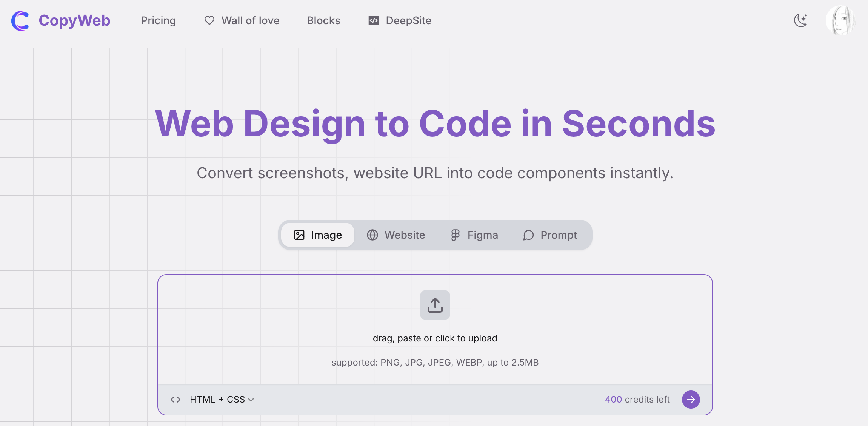The image size is (868, 426).
Task: Click the DeepSite code icon
Action: point(373,20)
